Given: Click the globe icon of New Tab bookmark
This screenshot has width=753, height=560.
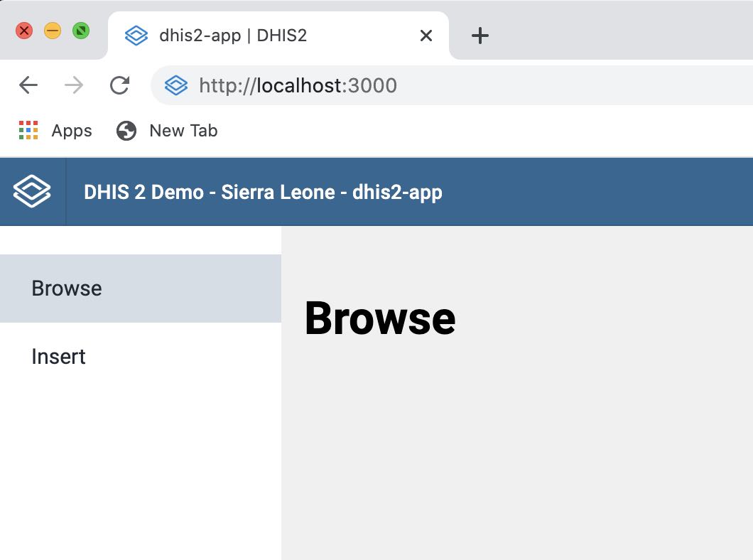Looking at the screenshot, I should [126, 131].
